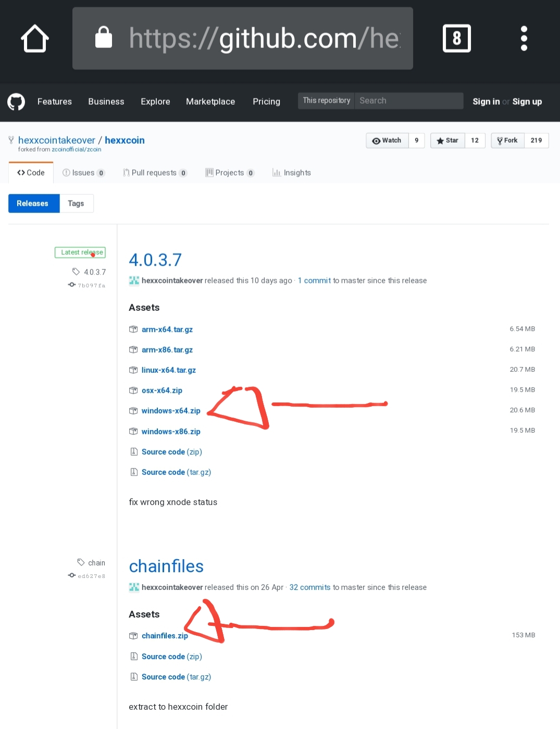Open the Explore menu item
Image resolution: width=560 pixels, height=729 pixels.
[x=155, y=102]
